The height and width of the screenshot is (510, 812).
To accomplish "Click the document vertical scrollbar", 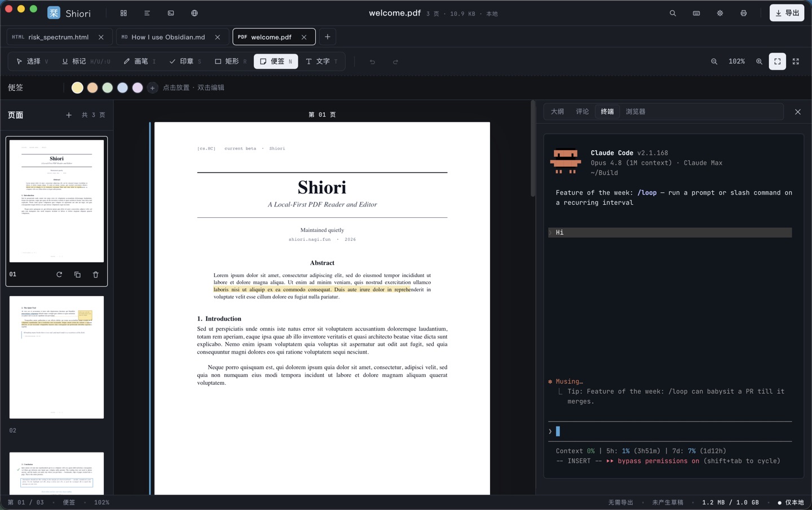I will pyautogui.click(x=533, y=149).
